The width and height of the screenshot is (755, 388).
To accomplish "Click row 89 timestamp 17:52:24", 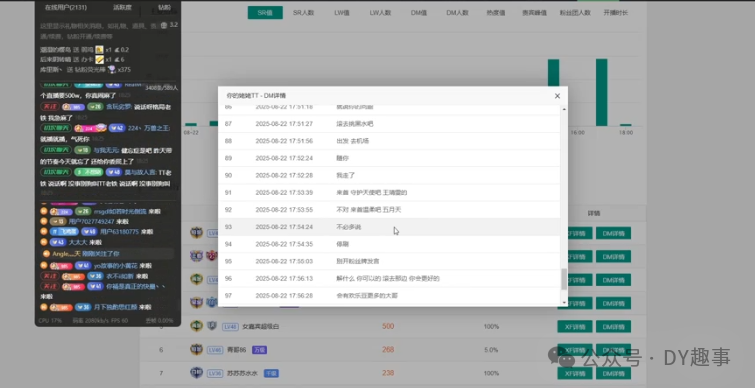I will (x=284, y=158).
